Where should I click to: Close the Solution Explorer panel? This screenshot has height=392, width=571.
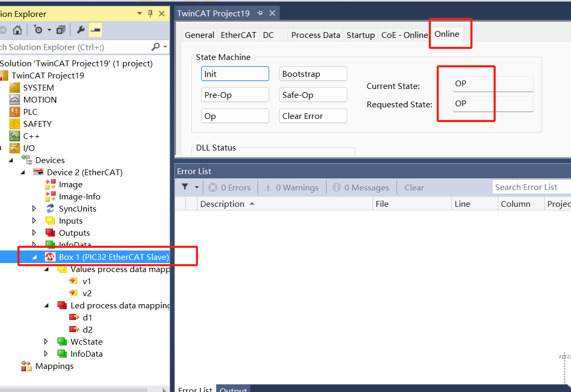click(162, 14)
